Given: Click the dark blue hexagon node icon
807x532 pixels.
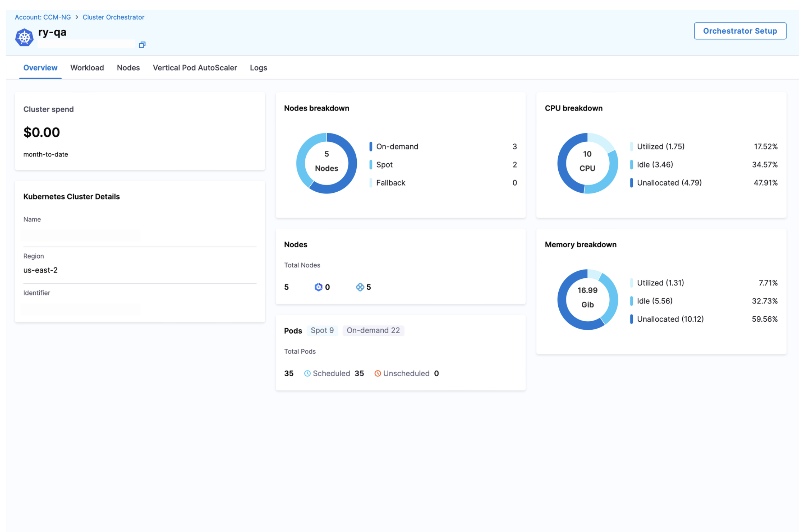Looking at the screenshot, I should (318, 287).
